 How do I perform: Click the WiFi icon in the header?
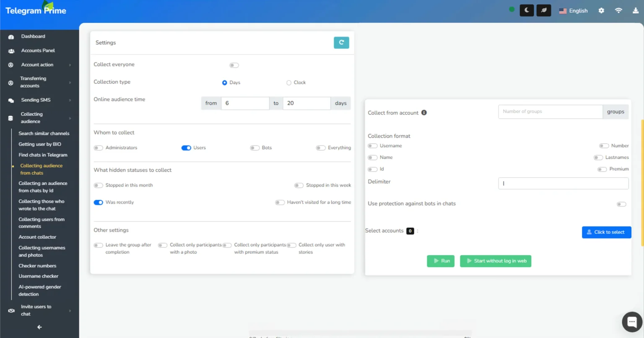click(618, 10)
